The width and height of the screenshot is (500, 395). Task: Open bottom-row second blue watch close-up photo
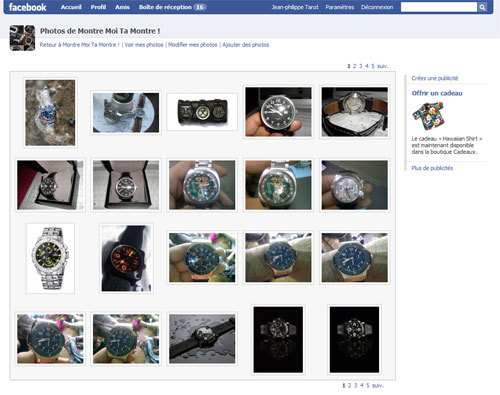(126, 339)
